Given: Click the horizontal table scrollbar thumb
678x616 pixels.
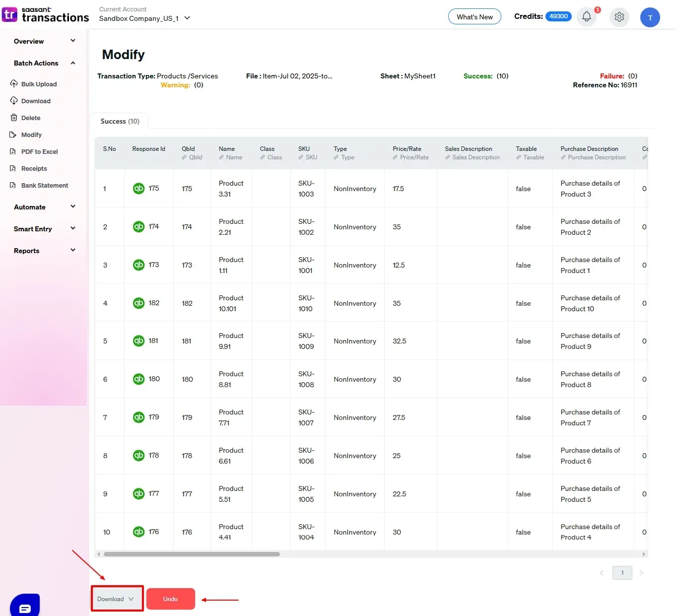Looking at the screenshot, I should 192,554.
